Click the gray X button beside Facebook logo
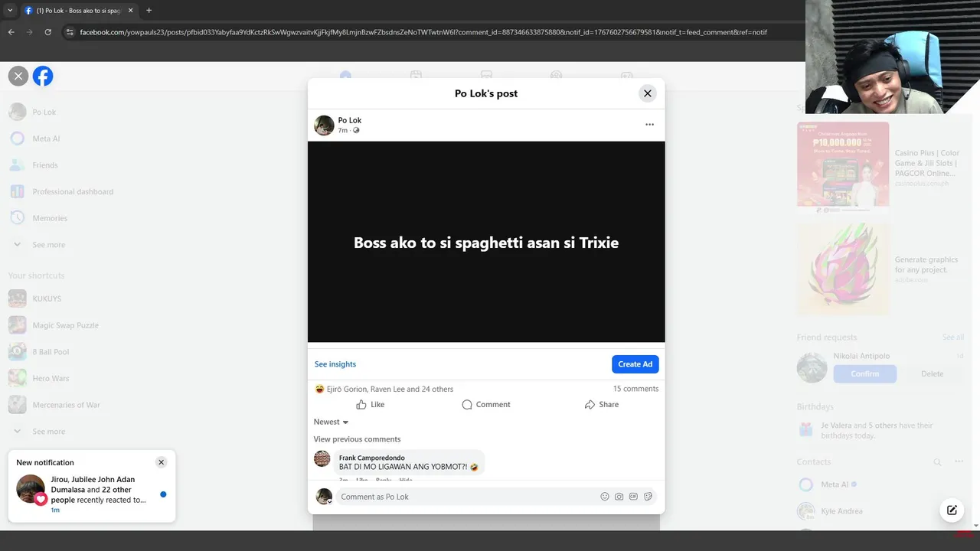 pyautogui.click(x=18, y=76)
